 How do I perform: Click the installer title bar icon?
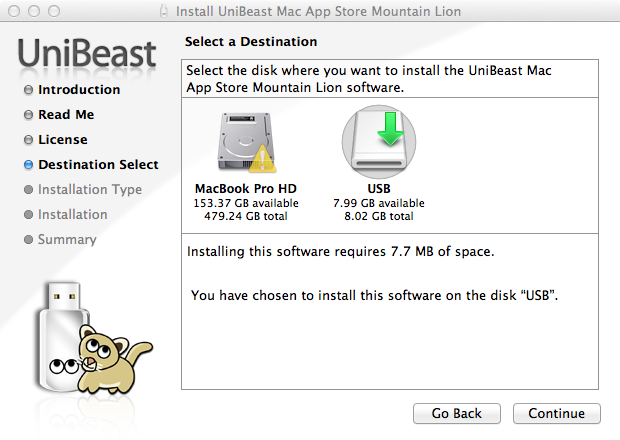[165, 15]
